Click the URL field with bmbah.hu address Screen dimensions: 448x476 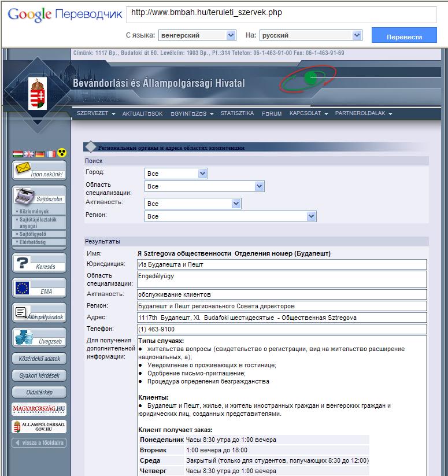tap(281, 14)
